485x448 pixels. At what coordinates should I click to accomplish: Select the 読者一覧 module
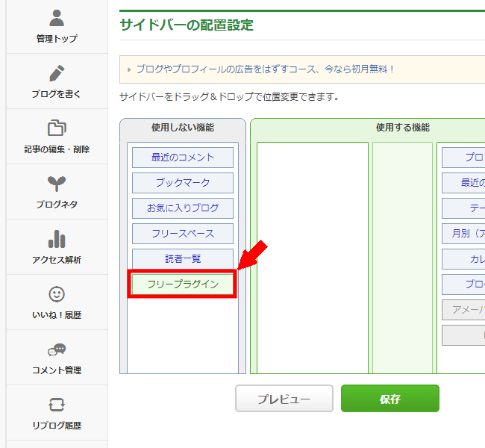pos(183,259)
